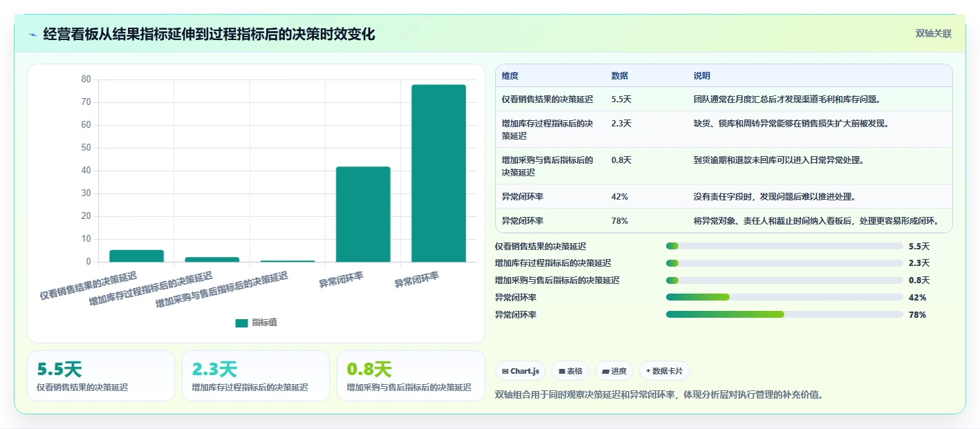The height and width of the screenshot is (429, 980).
Task: Click the 42% value in the table
Action: click(620, 197)
